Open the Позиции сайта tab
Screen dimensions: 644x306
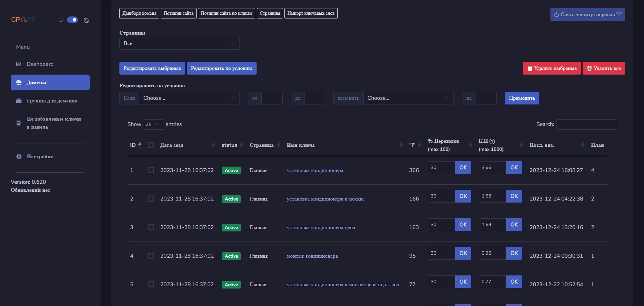pyautogui.click(x=178, y=13)
